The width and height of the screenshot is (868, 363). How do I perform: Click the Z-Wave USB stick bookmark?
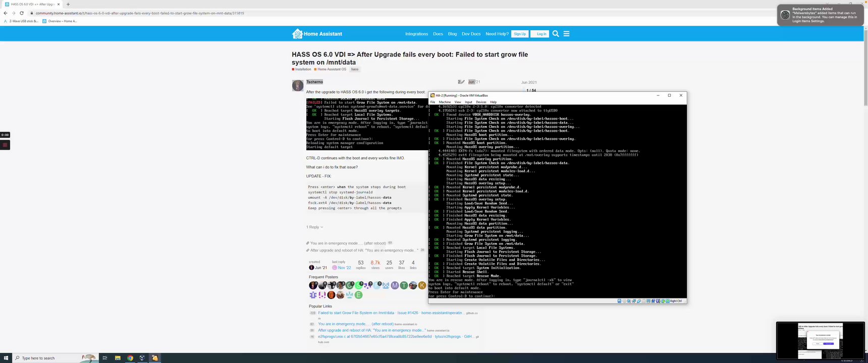tap(21, 21)
